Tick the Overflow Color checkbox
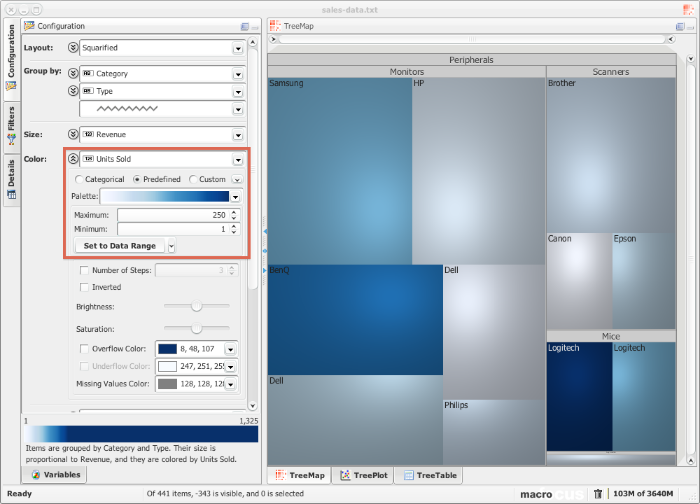 pos(84,348)
